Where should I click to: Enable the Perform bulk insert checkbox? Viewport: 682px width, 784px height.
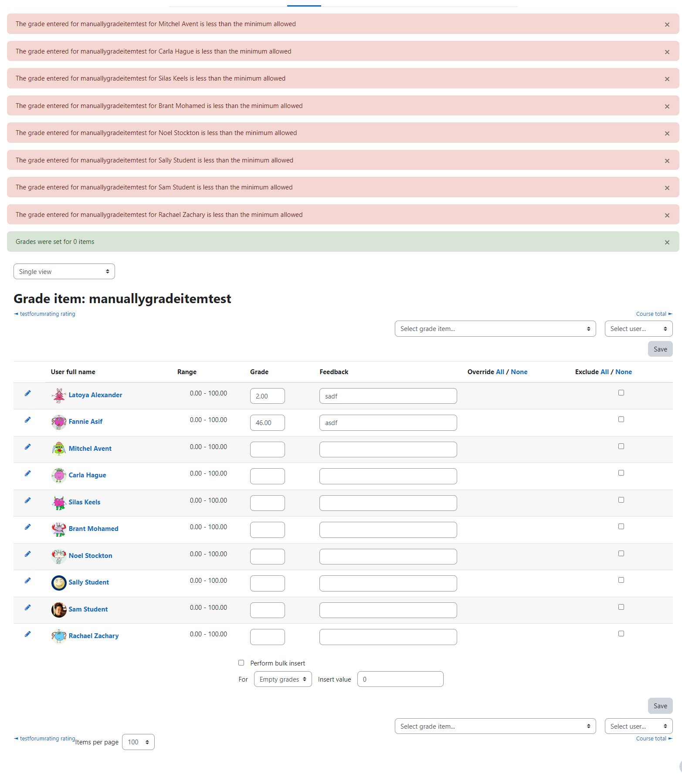[241, 662]
